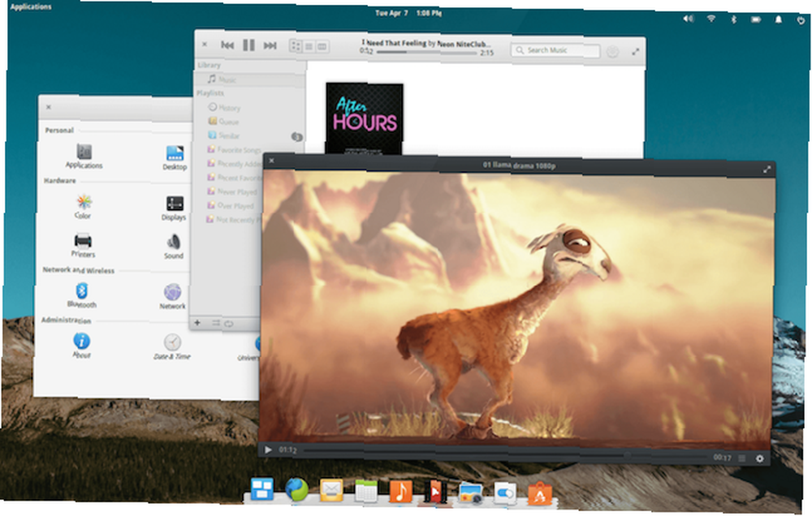Open Date & Time settings
Screen dimensions: 812x516
[172, 346]
